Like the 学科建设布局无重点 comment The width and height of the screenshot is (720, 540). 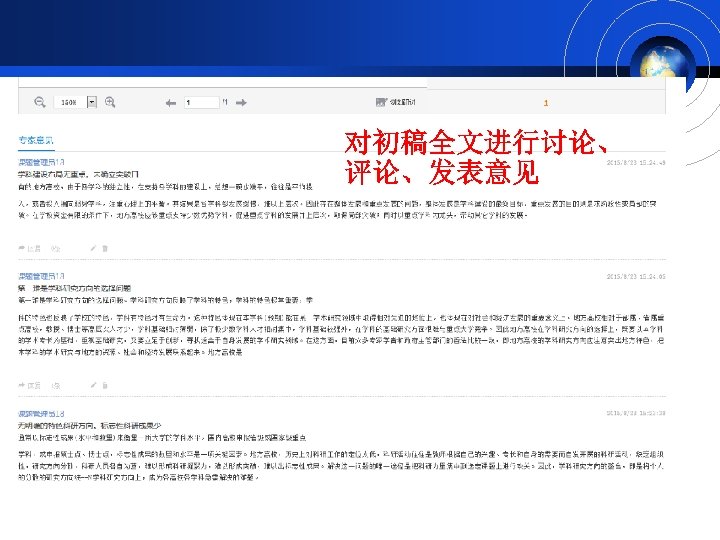point(56,248)
